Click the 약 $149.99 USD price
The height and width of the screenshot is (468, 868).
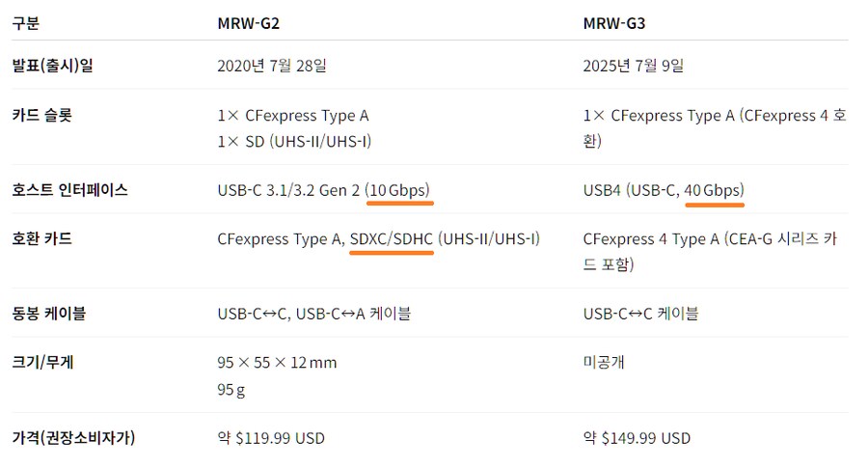(637, 438)
